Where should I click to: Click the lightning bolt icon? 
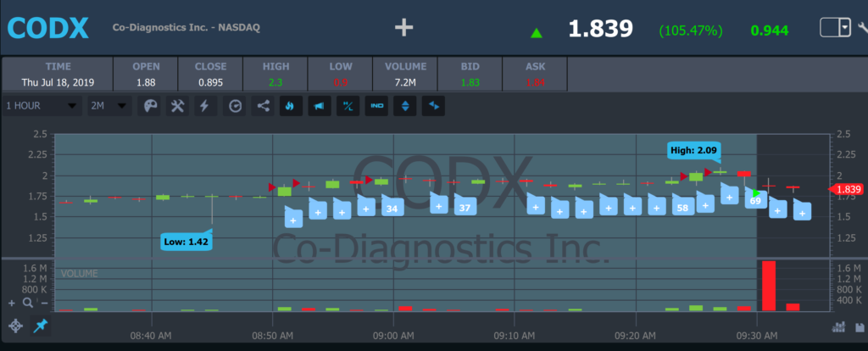tap(203, 106)
